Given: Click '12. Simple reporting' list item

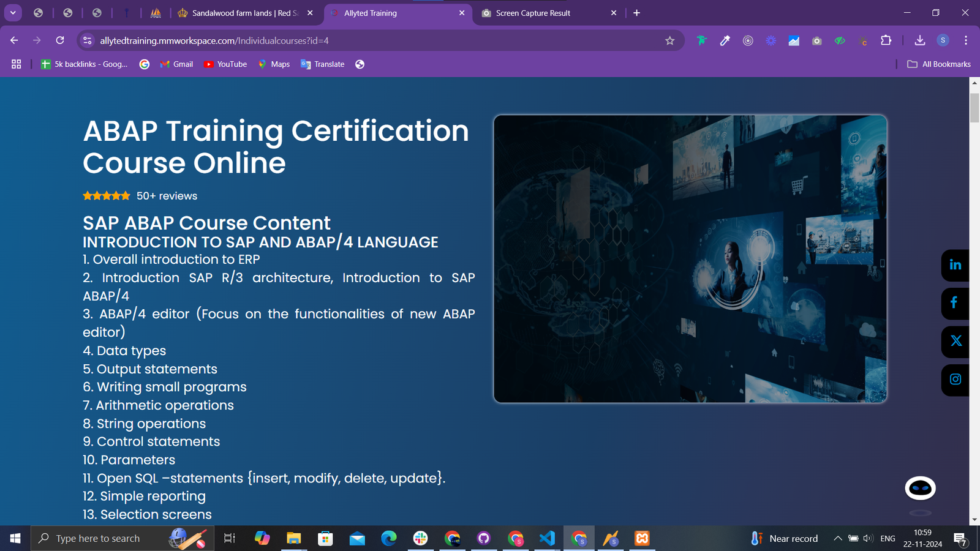Looking at the screenshot, I should (x=145, y=497).
